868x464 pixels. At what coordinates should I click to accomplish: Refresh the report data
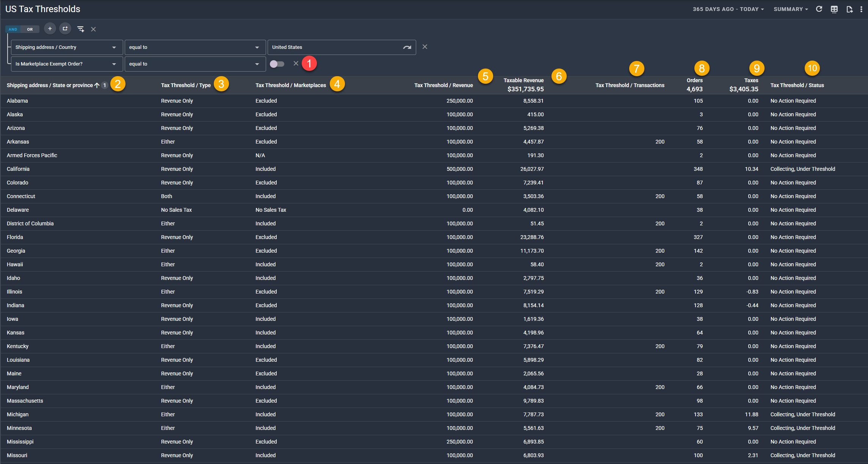[x=819, y=9]
